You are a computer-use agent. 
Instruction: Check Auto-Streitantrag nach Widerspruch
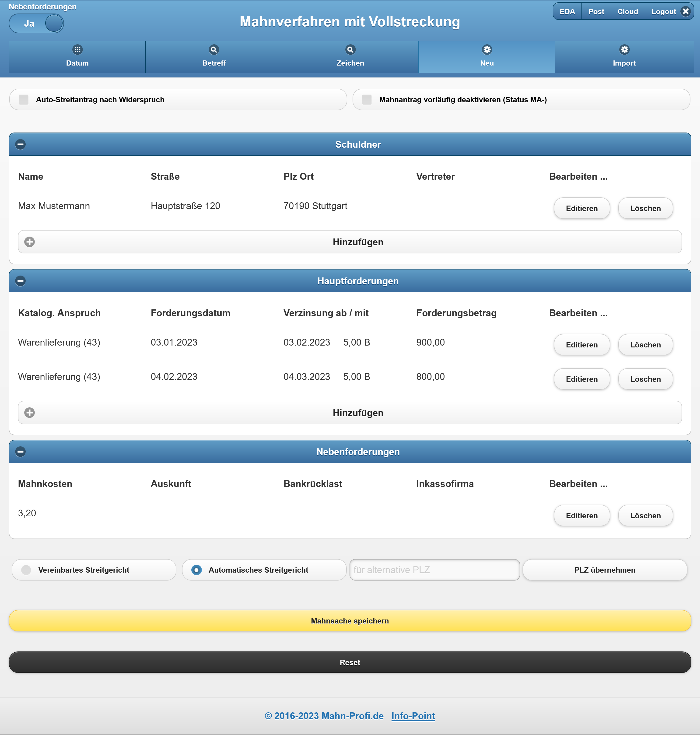(24, 100)
